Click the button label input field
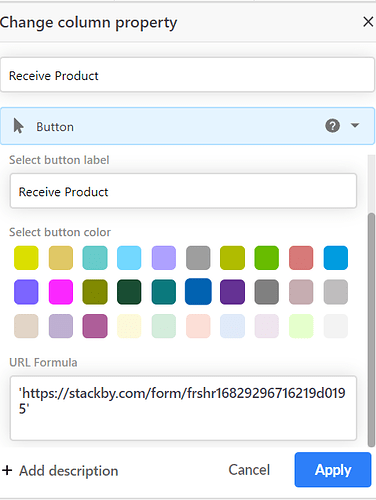376x500 pixels. pos(183,191)
